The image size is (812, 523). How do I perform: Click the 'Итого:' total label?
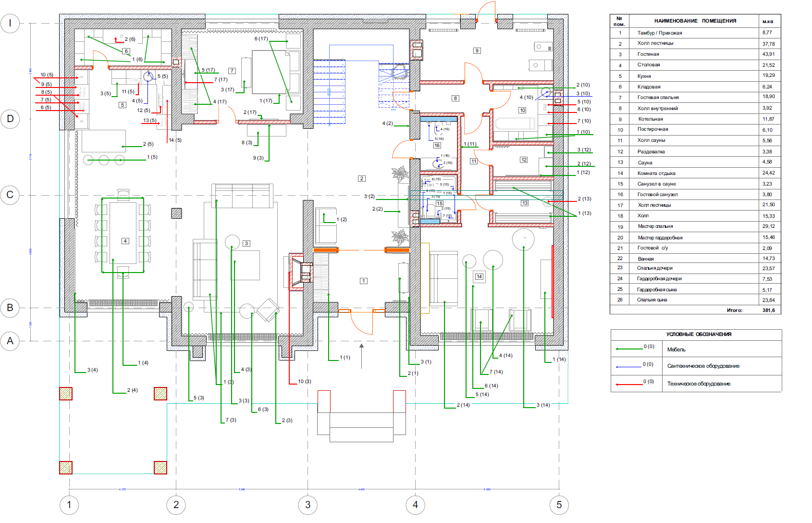pos(735,311)
